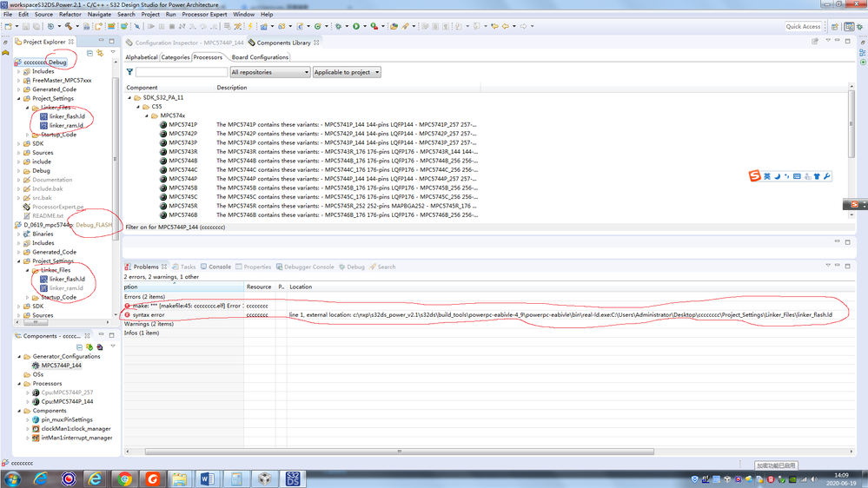868x488 pixels.
Task: Open the Refactor menu
Action: [70, 15]
